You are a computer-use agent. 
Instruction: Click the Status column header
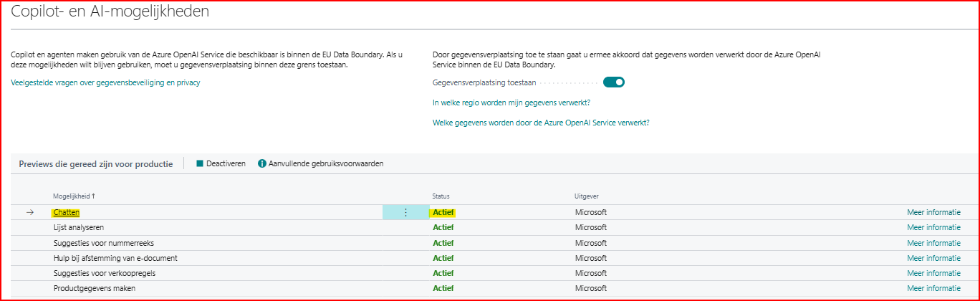point(441,196)
